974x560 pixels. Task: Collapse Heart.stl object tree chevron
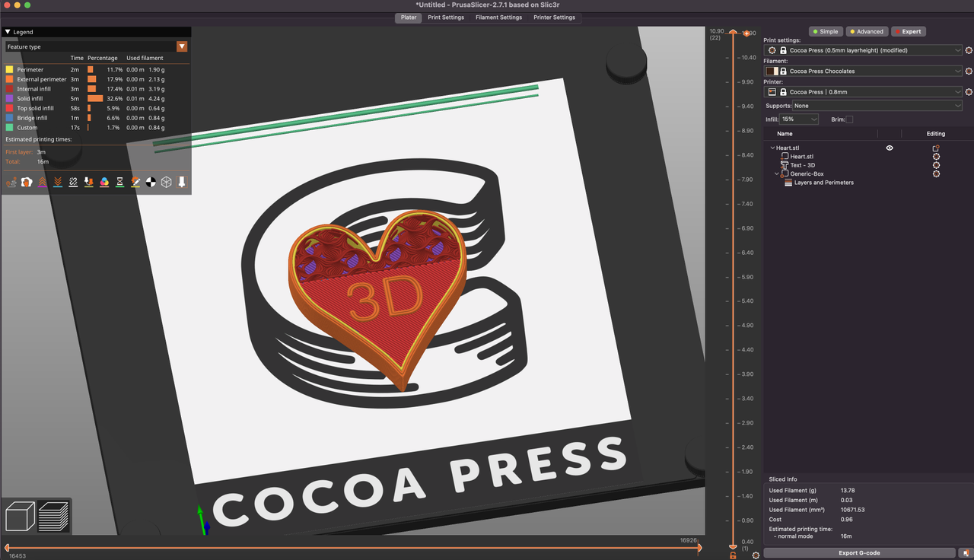[772, 148]
